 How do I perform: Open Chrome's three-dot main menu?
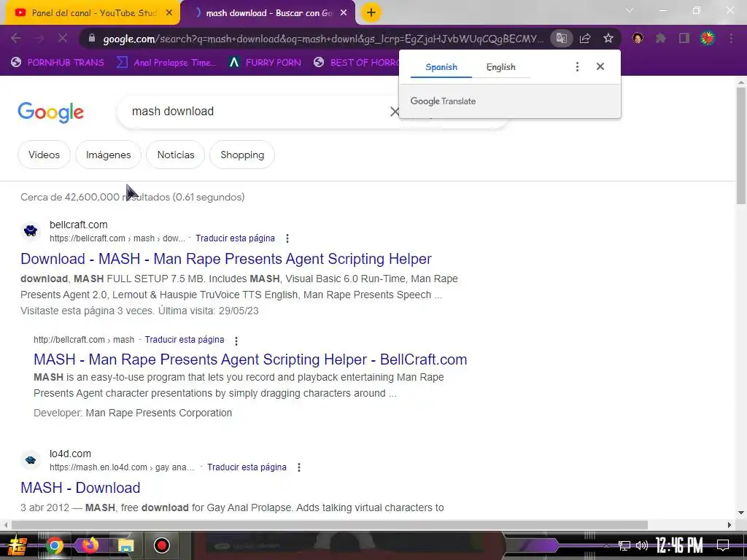(731, 38)
